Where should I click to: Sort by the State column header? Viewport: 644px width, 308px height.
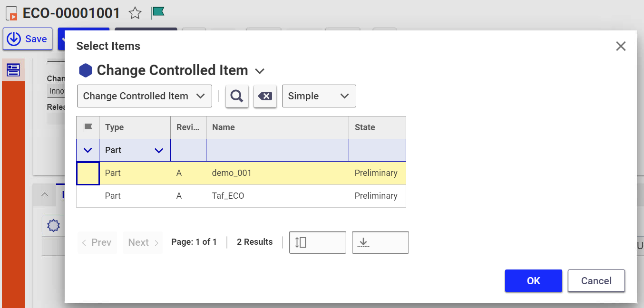click(x=378, y=127)
